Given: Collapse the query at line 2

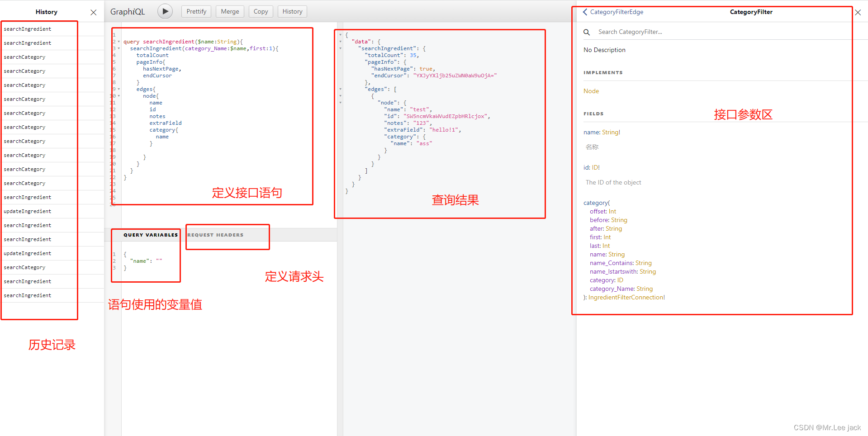Looking at the screenshot, I should click(x=119, y=42).
